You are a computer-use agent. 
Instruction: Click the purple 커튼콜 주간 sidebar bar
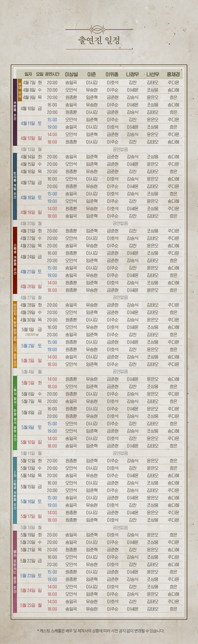pyautogui.click(x=15, y=112)
